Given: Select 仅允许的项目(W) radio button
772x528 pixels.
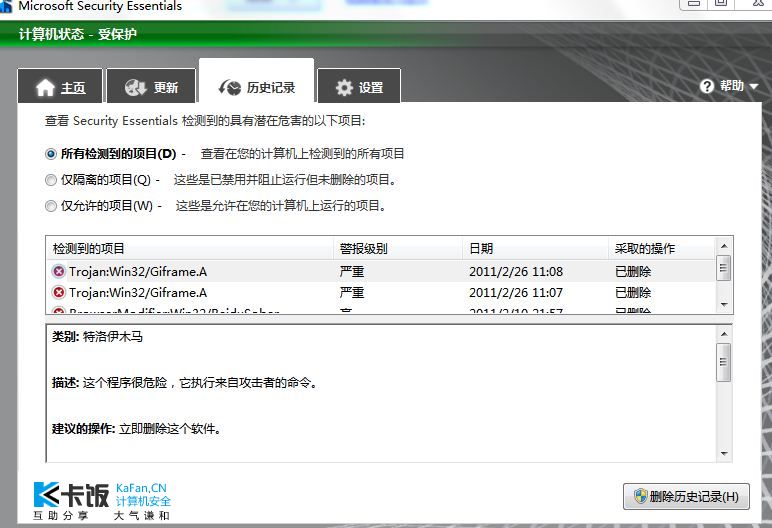Looking at the screenshot, I should (x=51, y=206).
